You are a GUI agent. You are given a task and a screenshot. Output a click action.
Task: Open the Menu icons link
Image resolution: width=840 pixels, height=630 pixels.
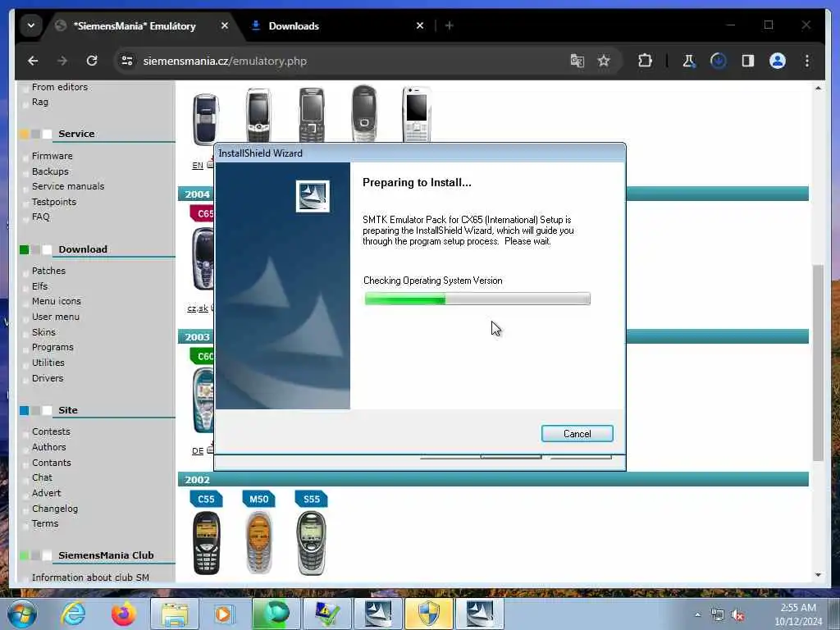(57, 302)
